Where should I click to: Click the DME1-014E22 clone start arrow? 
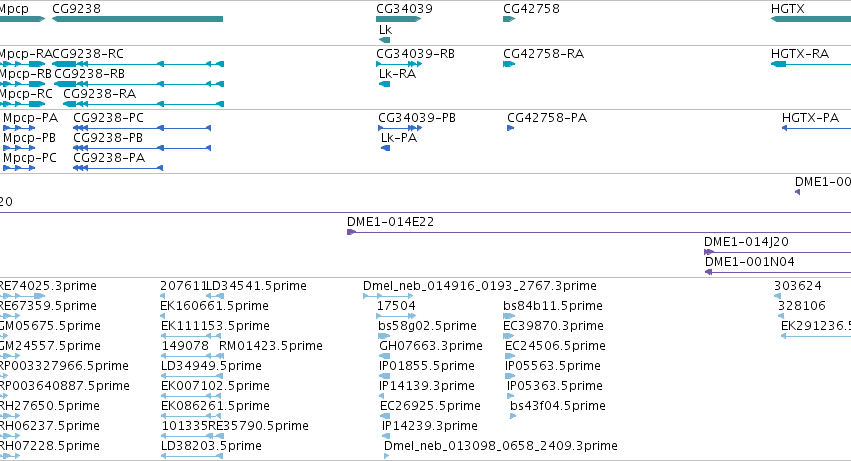351,232
